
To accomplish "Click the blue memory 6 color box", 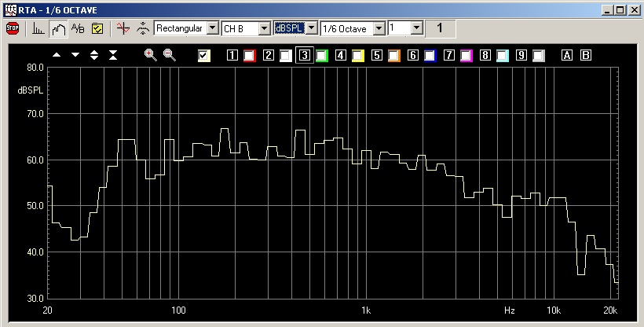I will pos(430,55).
